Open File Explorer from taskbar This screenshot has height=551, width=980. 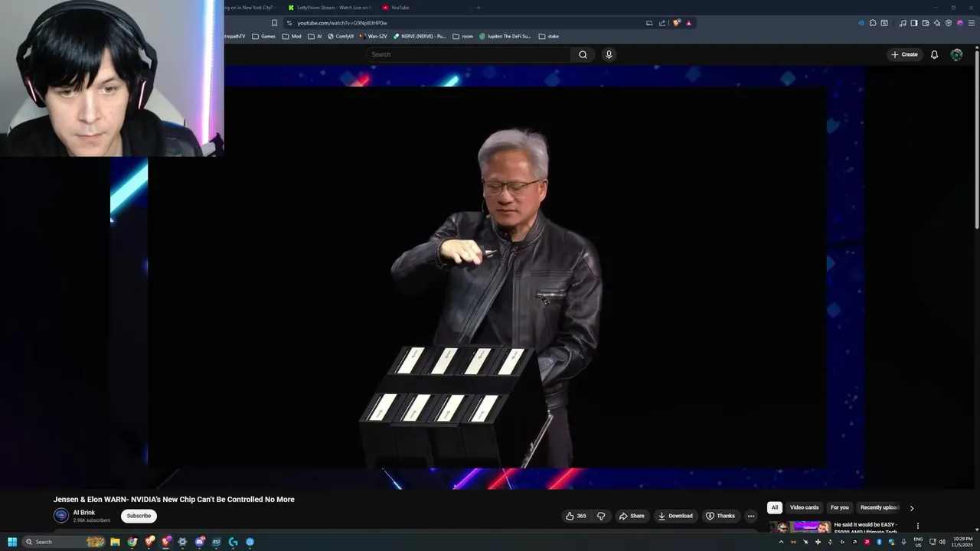pyautogui.click(x=115, y=542)
